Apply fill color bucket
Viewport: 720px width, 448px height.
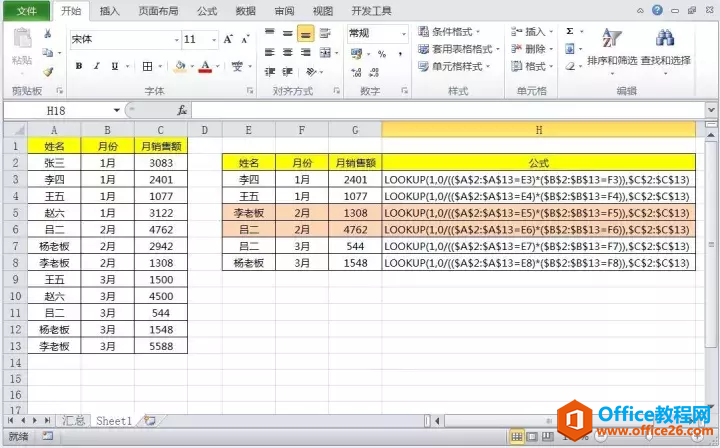180,67
